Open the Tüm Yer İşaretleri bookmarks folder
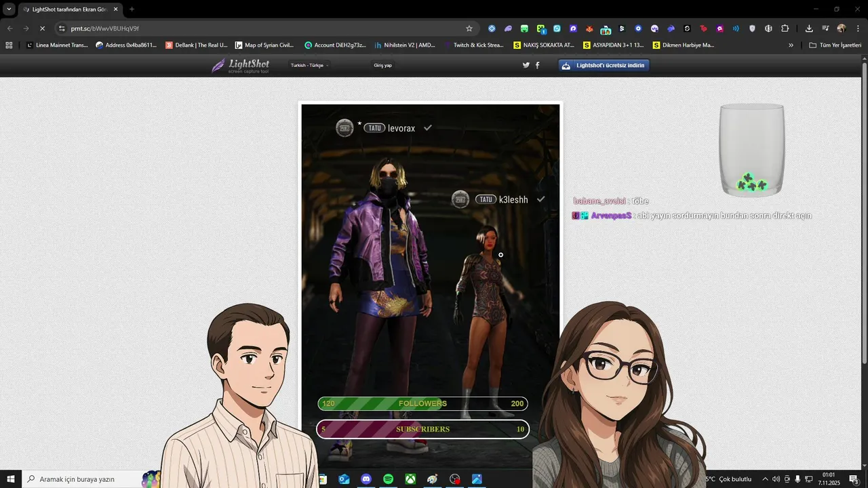Viewport: 868px width, 488px height. pyautogui.click(x=835, y=45)
